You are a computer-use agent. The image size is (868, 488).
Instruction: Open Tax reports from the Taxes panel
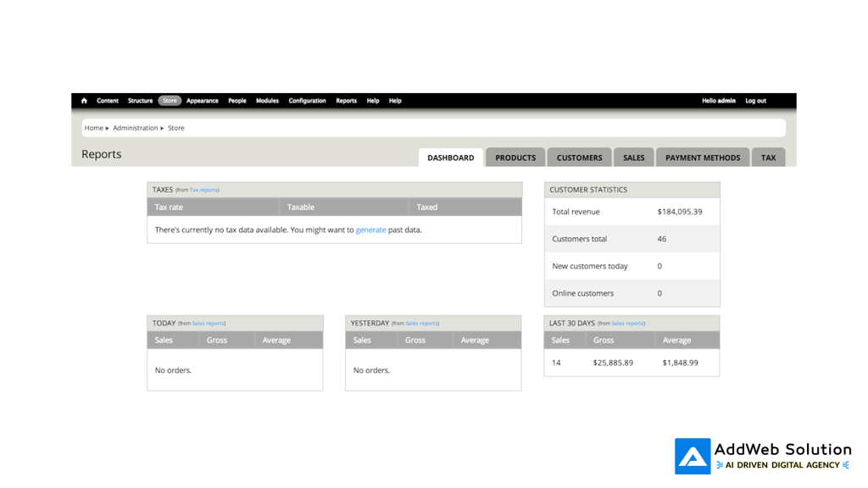(x=203, y=190)
